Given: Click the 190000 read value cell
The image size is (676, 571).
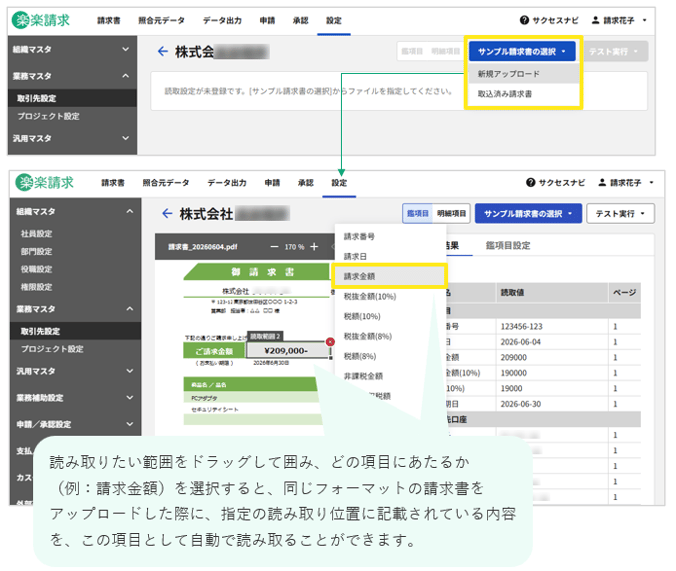Looking at the screenshot, I should (552, 373).
